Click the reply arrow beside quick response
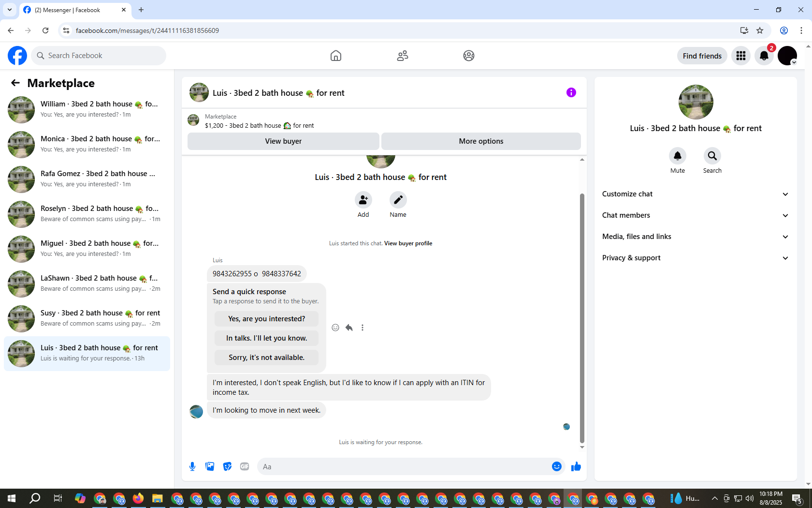812x508 pixels. (x=349, y=328)
